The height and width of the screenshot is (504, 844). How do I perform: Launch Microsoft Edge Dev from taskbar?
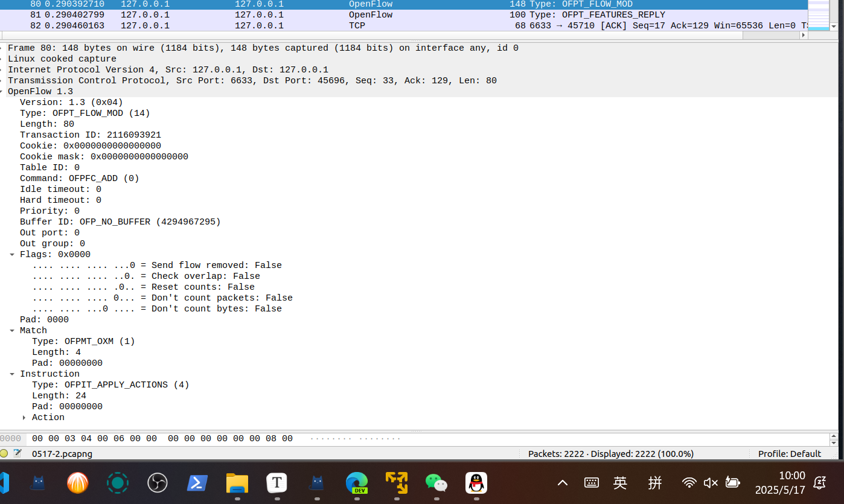(x=356, y=483)
